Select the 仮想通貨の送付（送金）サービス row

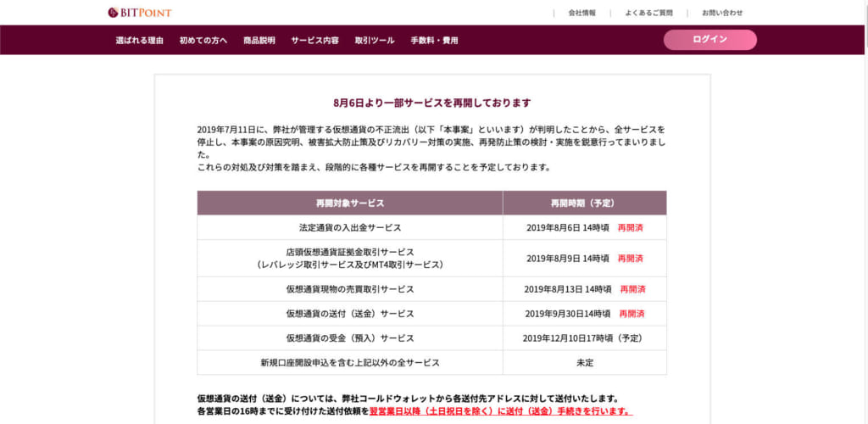click(349, 314)
